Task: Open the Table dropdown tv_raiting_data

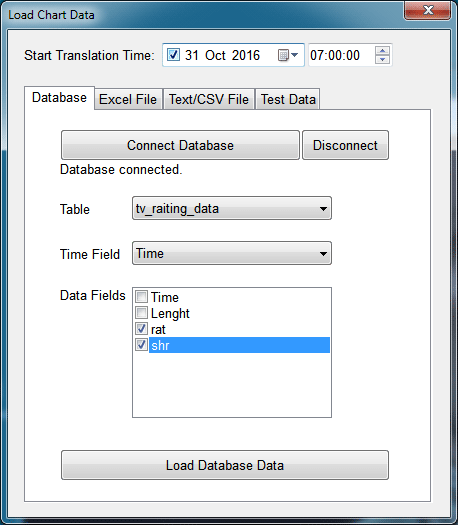Action: pos(232,208)
